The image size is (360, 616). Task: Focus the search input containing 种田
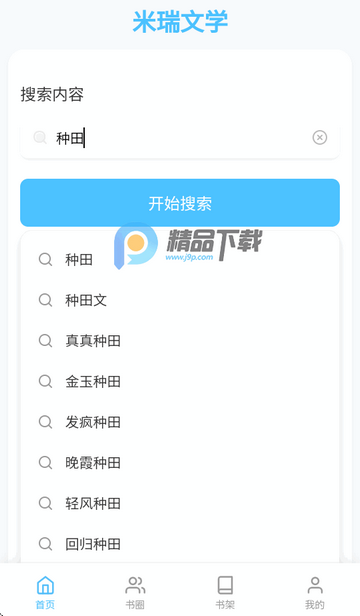tap(180, 138)
